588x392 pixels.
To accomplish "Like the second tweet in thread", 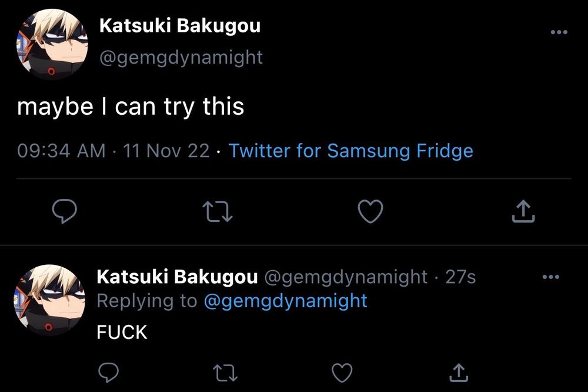I will (342, 373).
